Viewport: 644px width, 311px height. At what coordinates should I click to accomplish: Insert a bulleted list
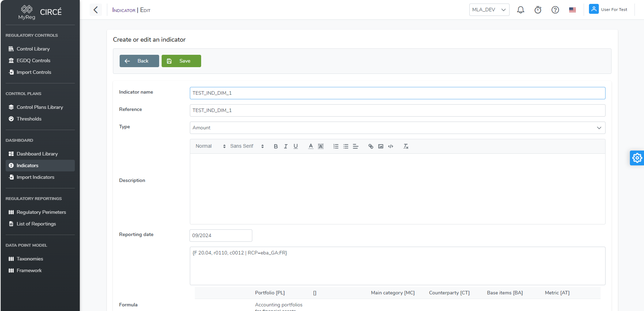pyautogui.click(x=346, y=146)
